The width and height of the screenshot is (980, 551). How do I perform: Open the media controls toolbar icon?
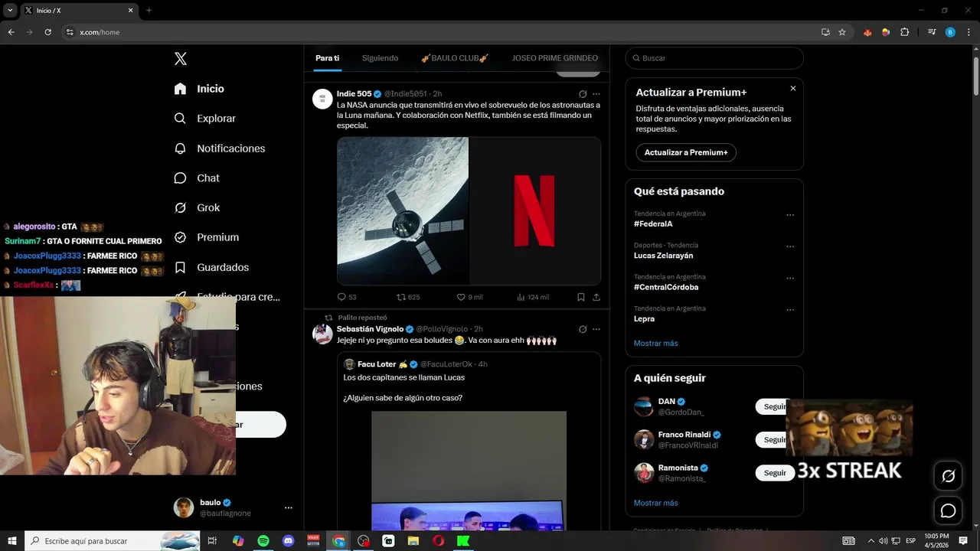(x=932, y=32)
